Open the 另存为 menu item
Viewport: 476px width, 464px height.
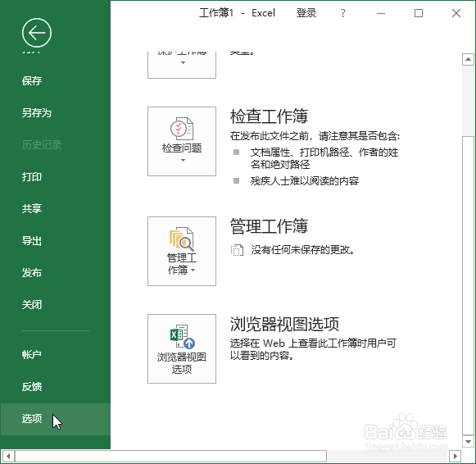(36, 113)
